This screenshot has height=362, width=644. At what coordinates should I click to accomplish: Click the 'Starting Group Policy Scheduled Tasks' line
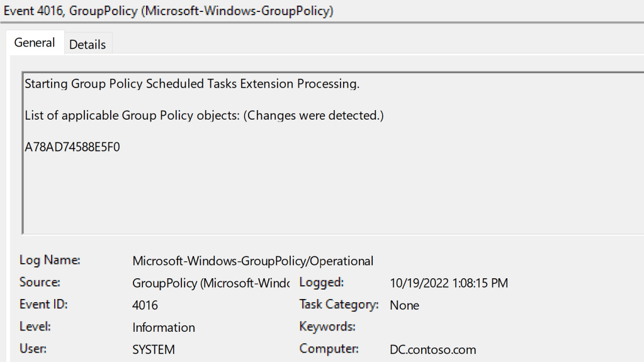click(x=192, y=84)
